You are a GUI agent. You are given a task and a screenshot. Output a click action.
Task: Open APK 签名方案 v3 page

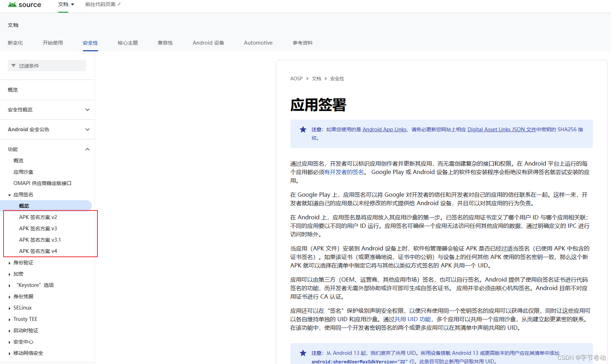pyautogui.click(x=38, y=229)
